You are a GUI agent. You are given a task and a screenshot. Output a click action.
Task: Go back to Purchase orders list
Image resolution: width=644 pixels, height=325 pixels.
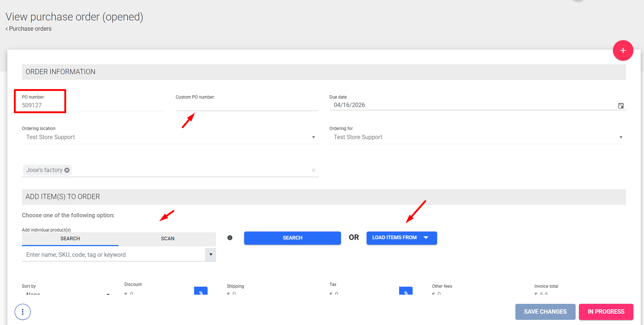click(29, 28)
